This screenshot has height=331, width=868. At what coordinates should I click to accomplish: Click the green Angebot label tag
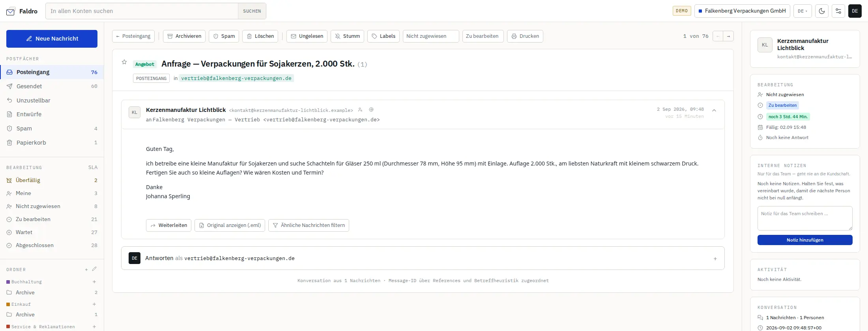(145, 64)
